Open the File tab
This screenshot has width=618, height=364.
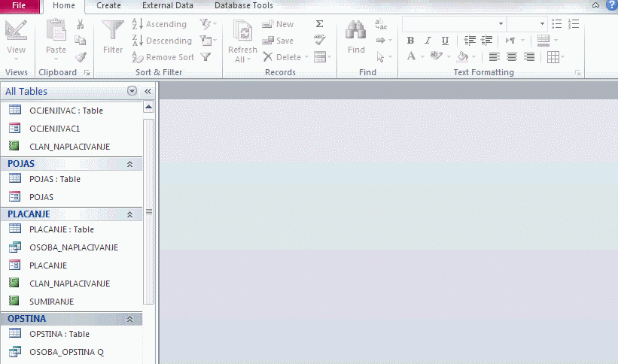click(x=19, y=6)
